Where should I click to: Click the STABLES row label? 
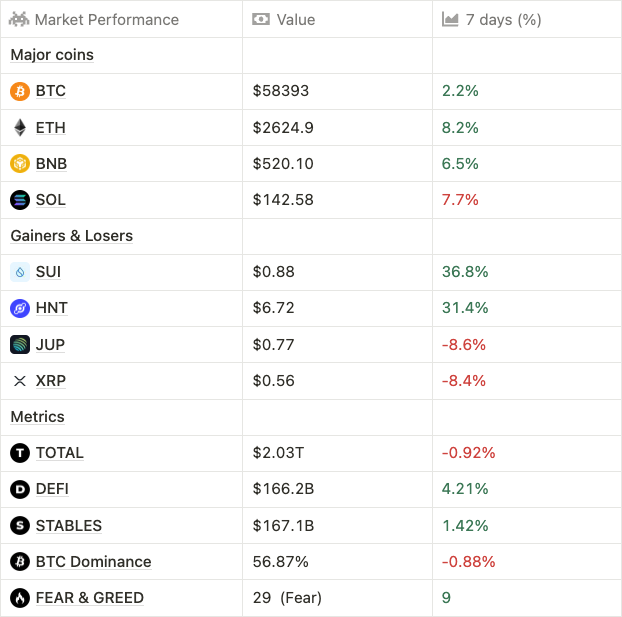[68, 526]
